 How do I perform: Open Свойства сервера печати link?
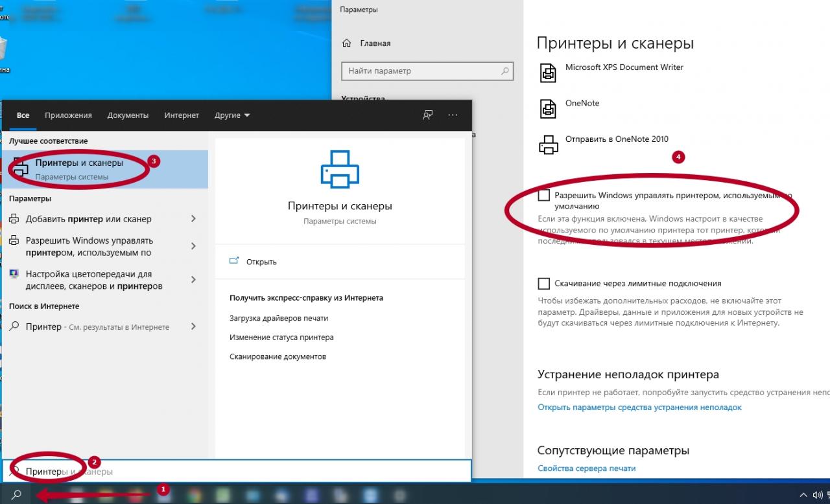coord(586,467)
